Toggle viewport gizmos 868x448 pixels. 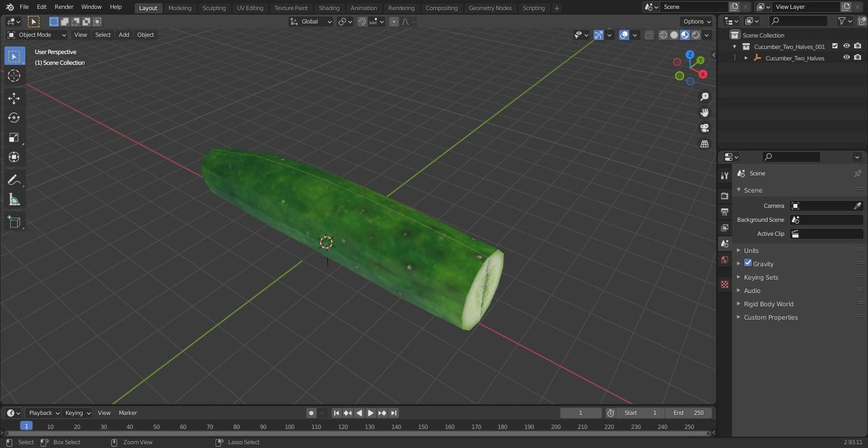click(599, 35)
